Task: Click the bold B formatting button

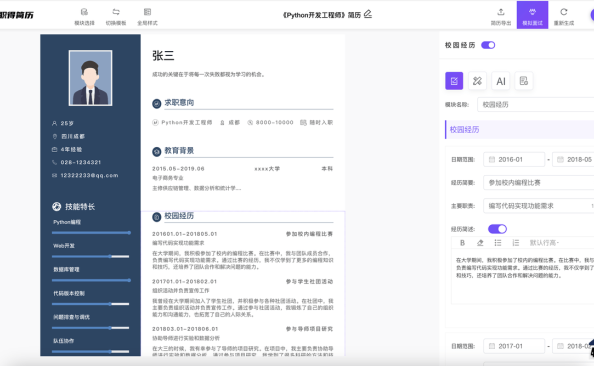Action: click(x=462, y=243)
